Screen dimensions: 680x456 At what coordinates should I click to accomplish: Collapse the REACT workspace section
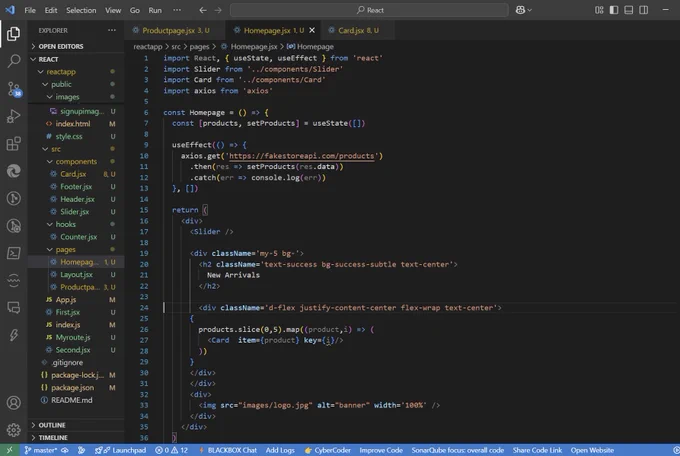tap(48, 59)
